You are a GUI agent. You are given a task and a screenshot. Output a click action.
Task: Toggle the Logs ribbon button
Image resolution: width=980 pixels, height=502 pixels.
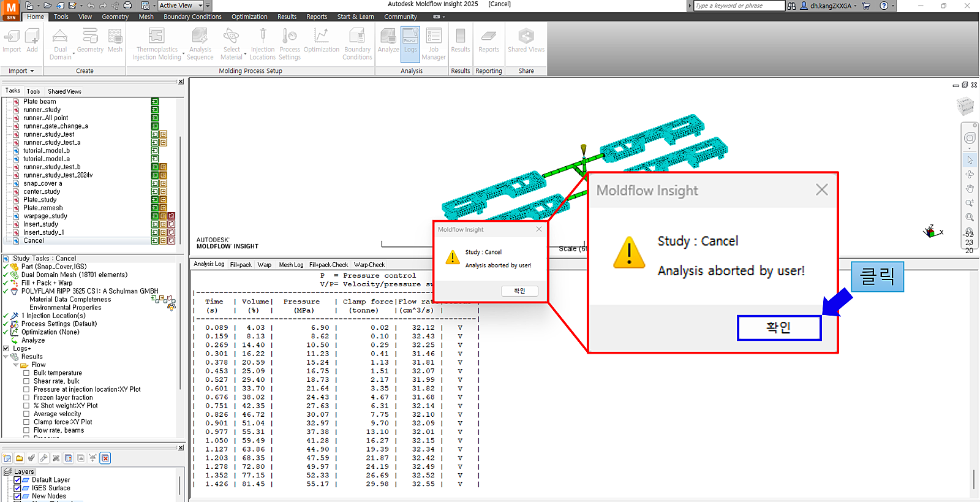(x=410, y=44)
